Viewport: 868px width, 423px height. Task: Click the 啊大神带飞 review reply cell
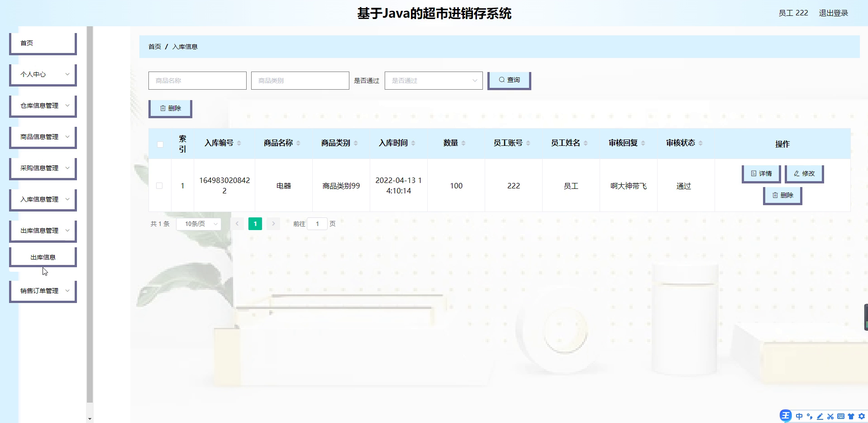pos(629,186)
